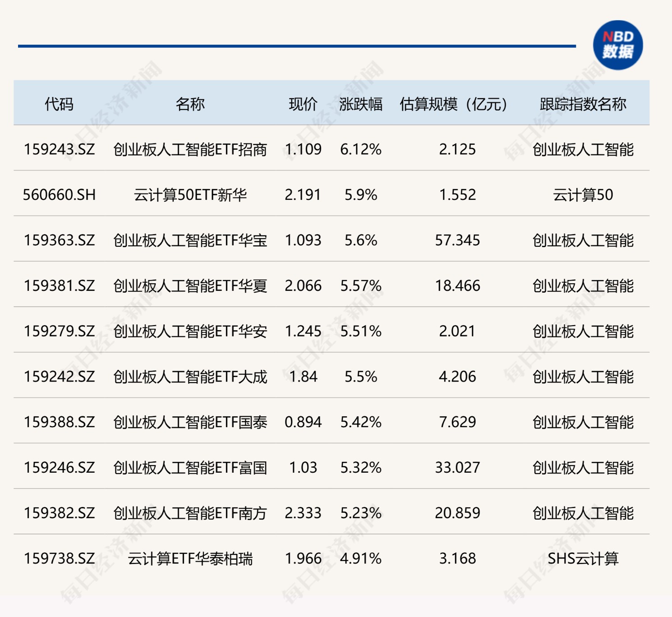Image resolution: width=672 pixels, height=617 pixels.
Task: Select code 159388.SZ
Action: tap(59, 422)
